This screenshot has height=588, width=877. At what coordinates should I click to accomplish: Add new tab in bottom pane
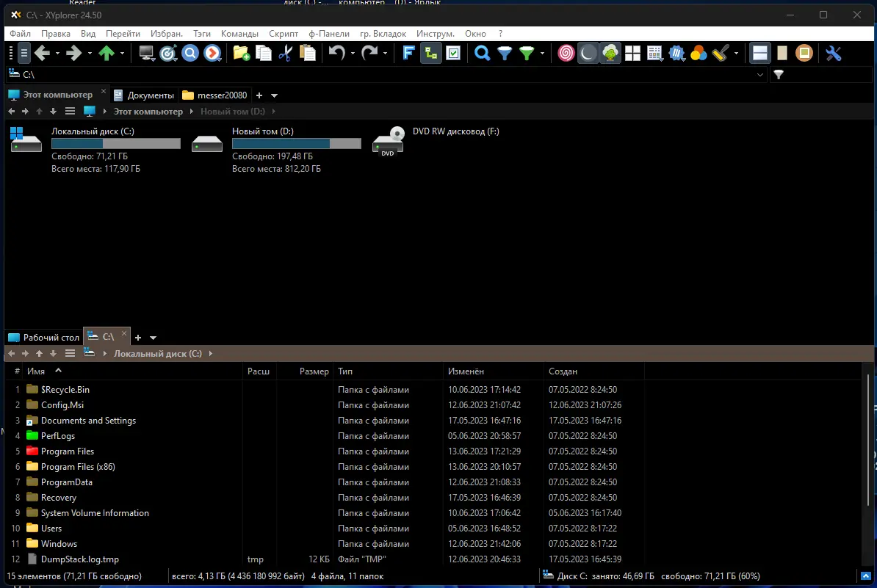coord(137,338)
